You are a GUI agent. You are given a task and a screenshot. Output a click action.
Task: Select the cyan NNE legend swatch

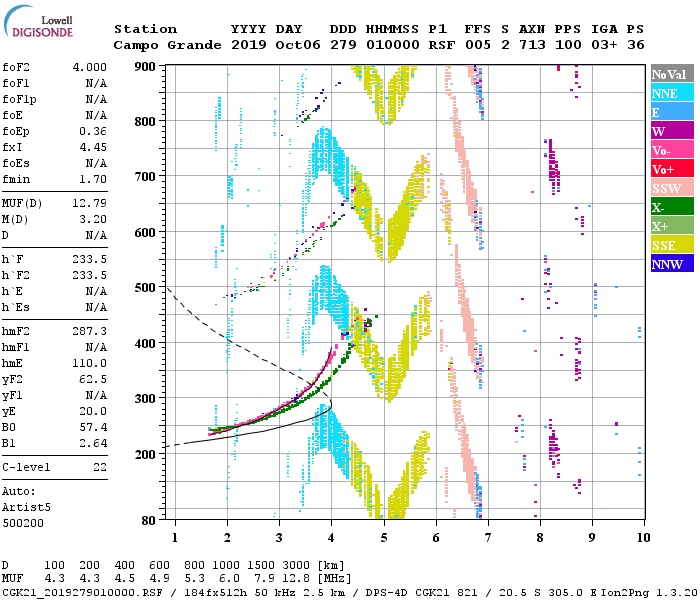671,93
